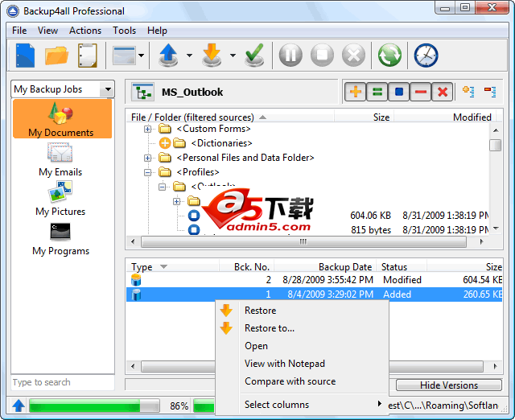The image size is (515, 420).
Task: Click the blue square filter button
Action: (399, 92)
